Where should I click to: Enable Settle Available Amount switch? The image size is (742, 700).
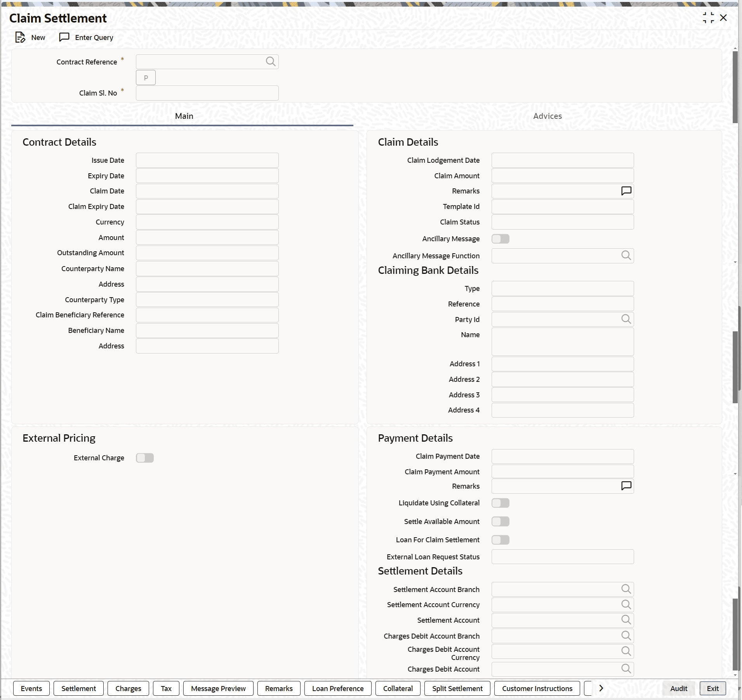pos(500,521)
